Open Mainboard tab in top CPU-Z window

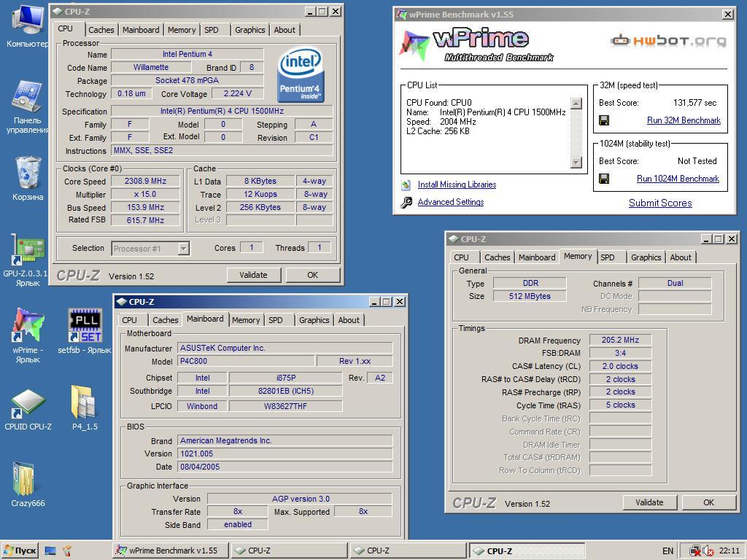(x=141, y=29)
